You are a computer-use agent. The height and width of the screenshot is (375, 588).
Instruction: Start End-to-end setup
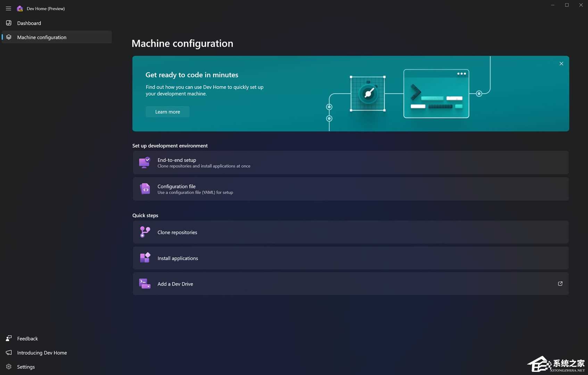click(350, 162)
